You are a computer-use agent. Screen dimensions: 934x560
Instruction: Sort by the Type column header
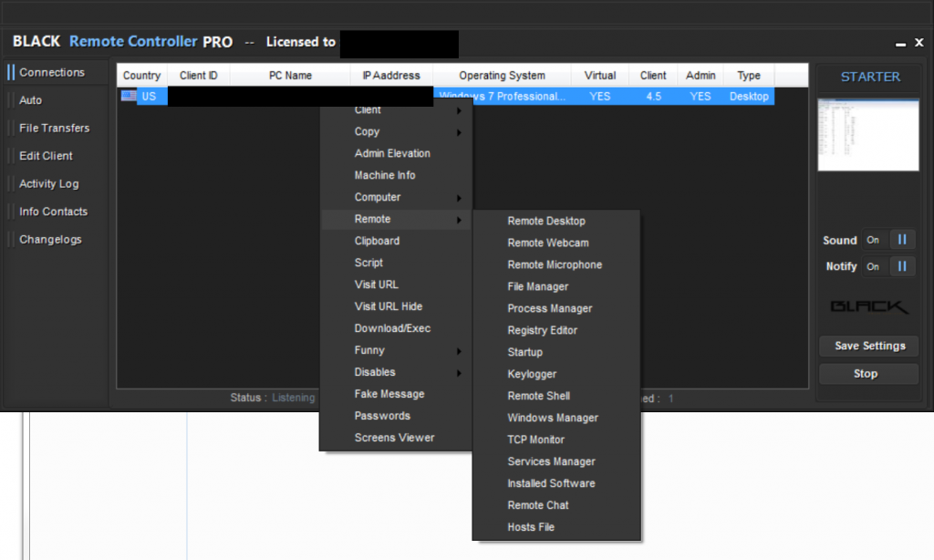click(749, 76)
